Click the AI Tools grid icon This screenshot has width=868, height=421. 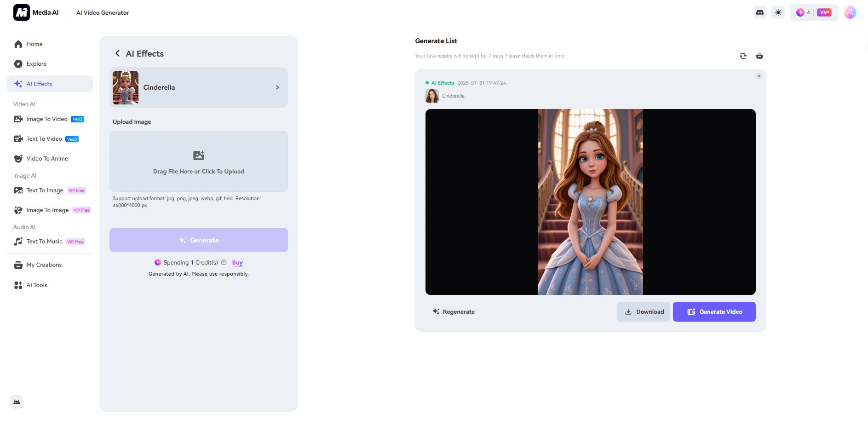pos(18,285)
